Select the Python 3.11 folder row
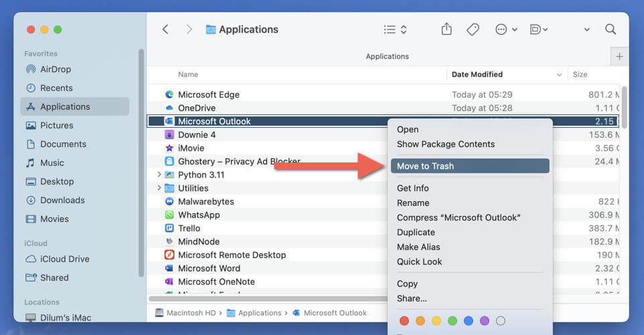644x335 pixels. click(x=267, y=175)
